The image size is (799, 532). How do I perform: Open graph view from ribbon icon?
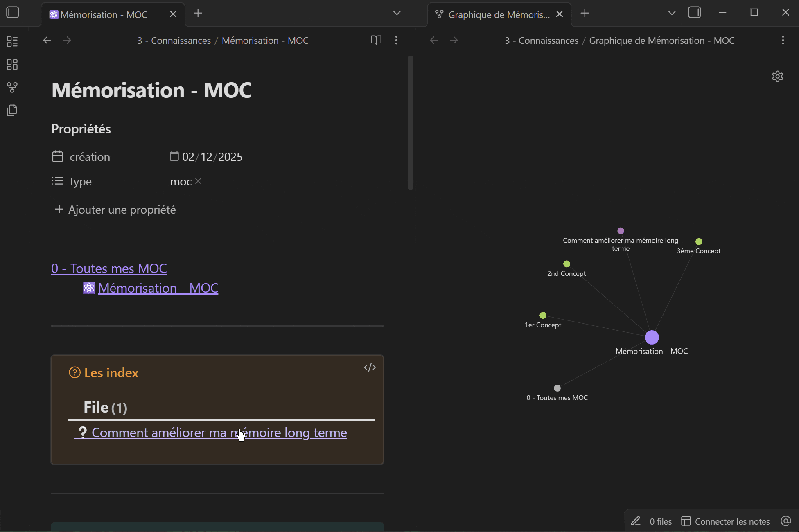pyautogui.click(x=12, y=87)
